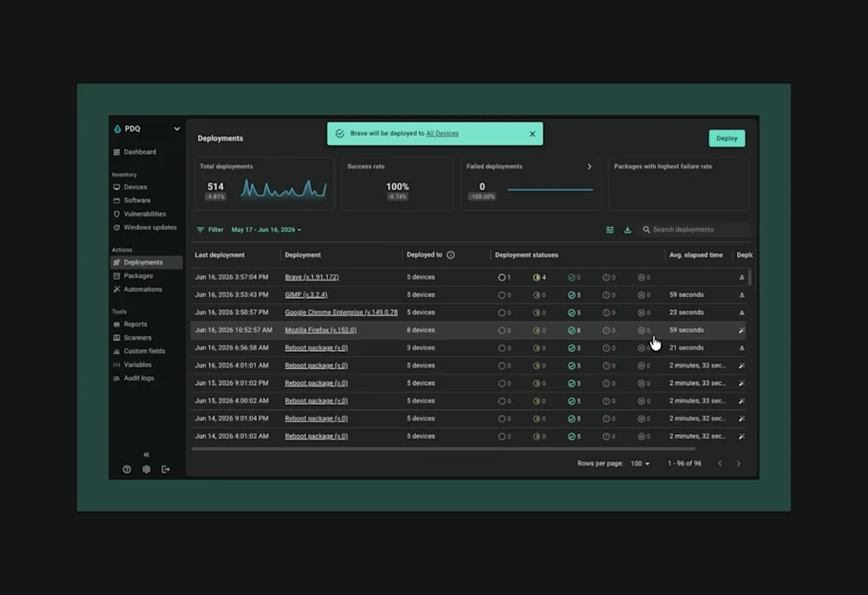Click the Total deployments sparkline chart
The image size is (868, 595).
click(284, 188)
